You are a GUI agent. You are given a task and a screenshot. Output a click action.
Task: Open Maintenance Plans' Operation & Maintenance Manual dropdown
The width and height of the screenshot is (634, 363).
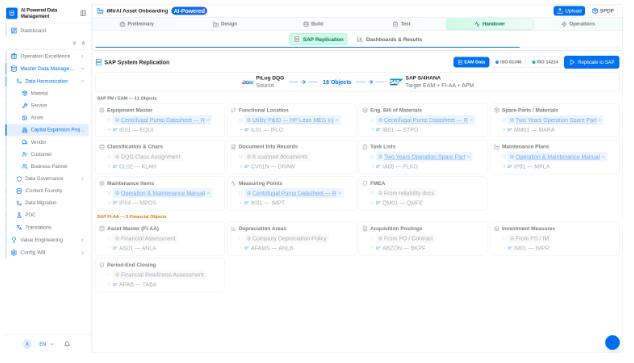tap(557, 157)
